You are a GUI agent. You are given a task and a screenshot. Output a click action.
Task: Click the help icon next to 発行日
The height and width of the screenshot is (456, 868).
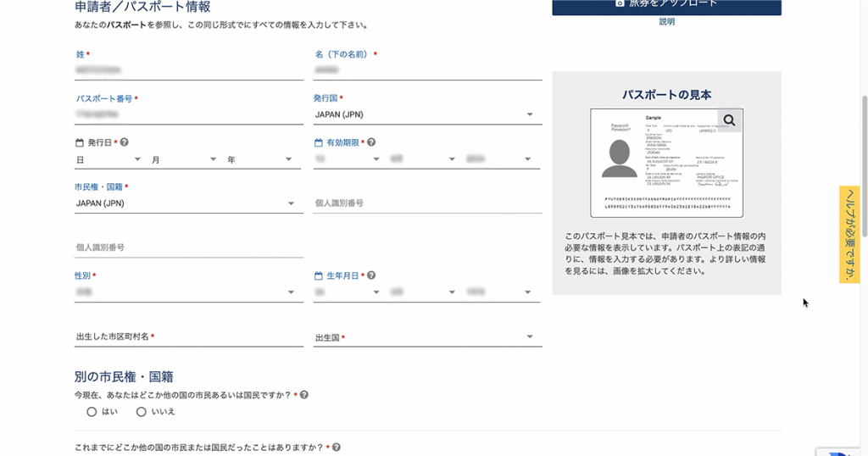(125, 142)
